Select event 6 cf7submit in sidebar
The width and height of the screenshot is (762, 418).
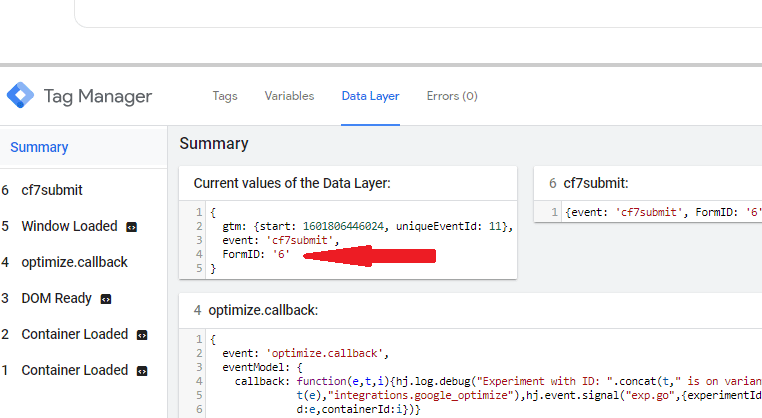pos(52,190)
